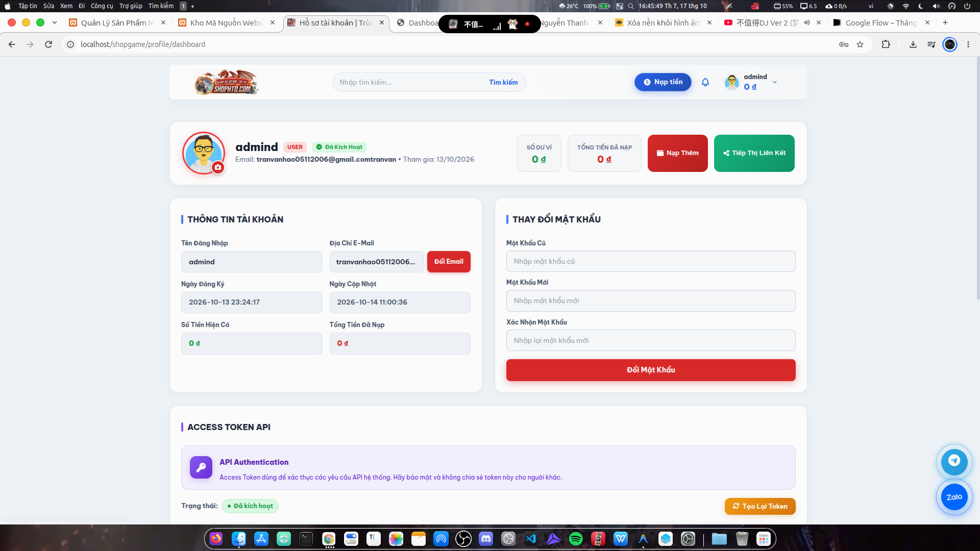Click the page vertical scrollbar
The image size is (980, 551).
tap(977, 179)
